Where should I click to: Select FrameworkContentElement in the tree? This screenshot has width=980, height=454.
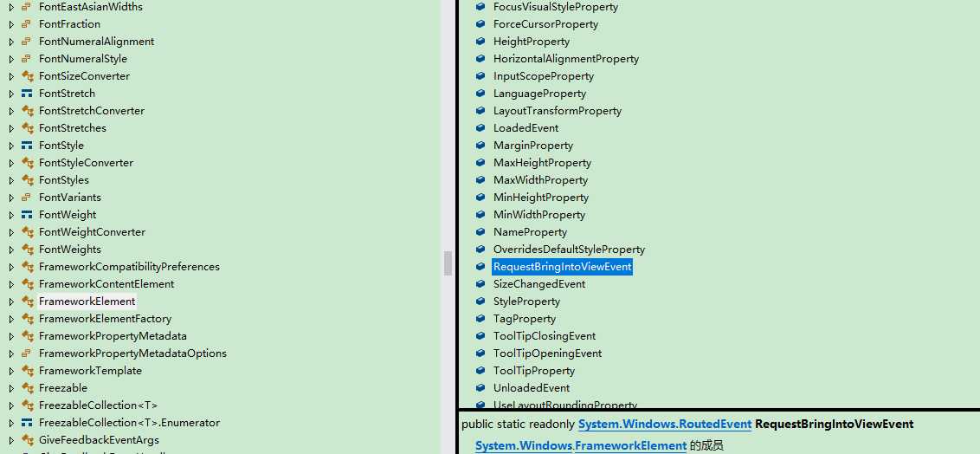[x=106, y=284]
